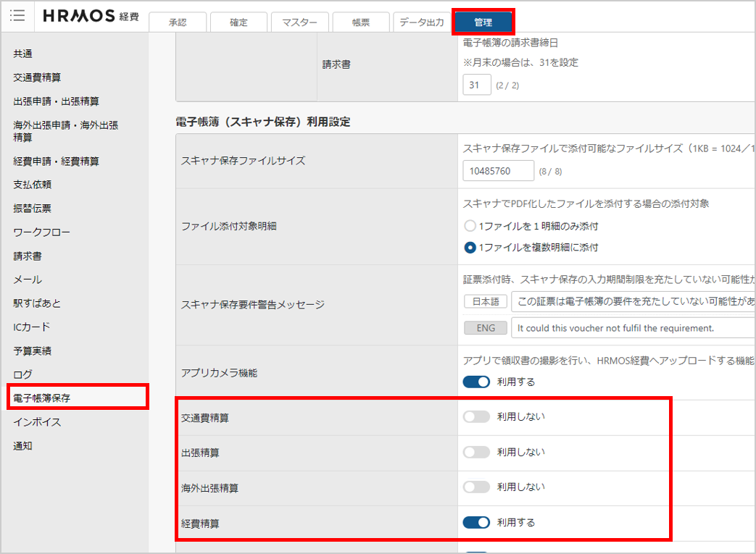The image size is (756, 554).
Task: Open ログ in the sidebar
Action: tap(22, 374)
